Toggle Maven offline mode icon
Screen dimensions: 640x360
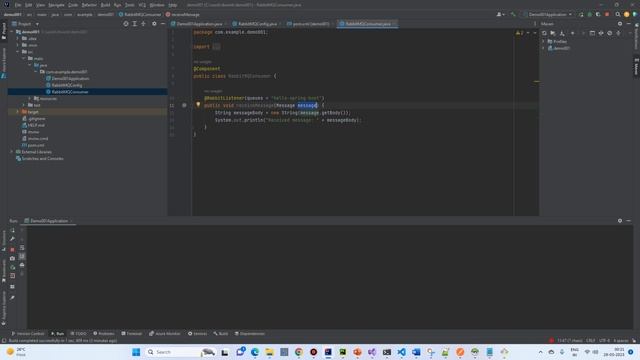point(601,33)
